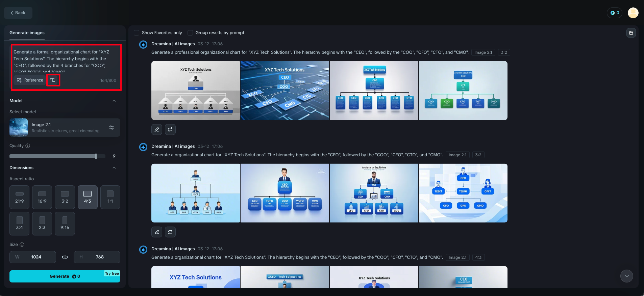Screen dimensions: 644x296
Task: Open the folder icon at top right
Action: [x=631, y=33]
